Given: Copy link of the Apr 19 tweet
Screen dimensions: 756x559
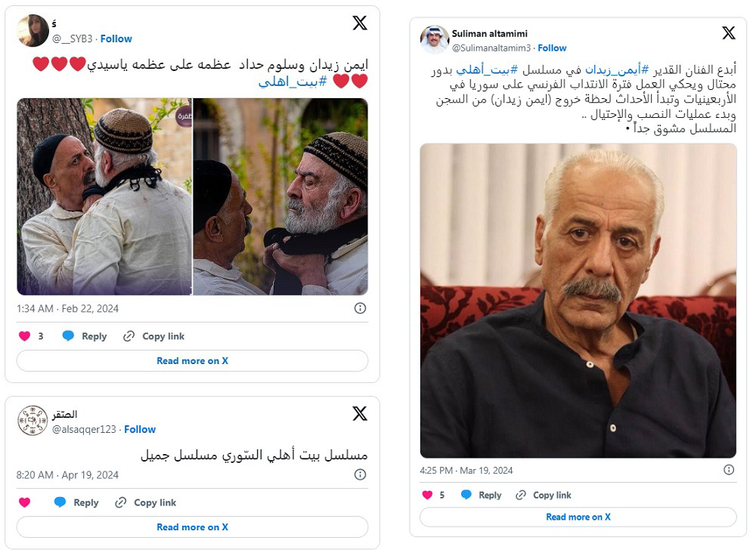Looking at the screenshot, I should click(146, 502).
